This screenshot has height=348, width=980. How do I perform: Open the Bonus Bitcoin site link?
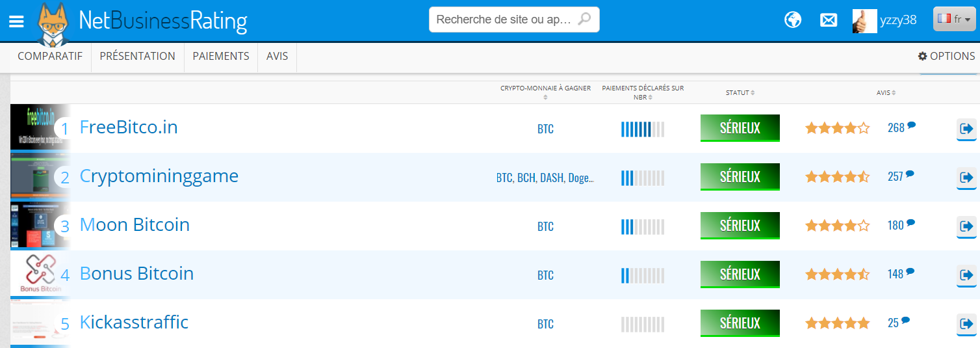[x=136, y=274]
